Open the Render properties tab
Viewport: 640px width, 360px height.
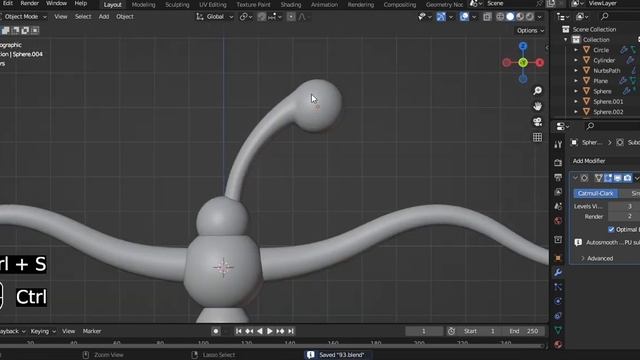click(558, 162)
